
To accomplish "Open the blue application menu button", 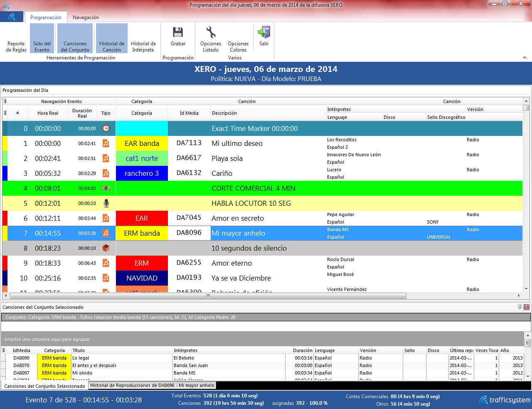I will (12, 17).
